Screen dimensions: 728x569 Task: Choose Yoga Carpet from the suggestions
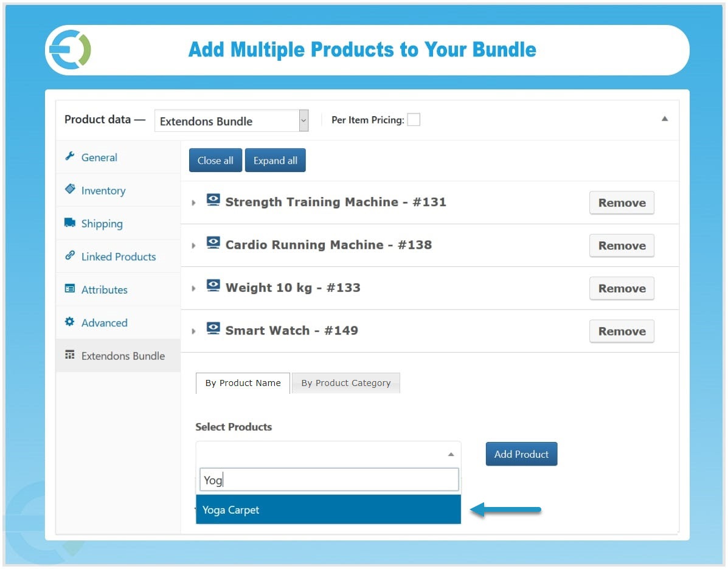pos(328,509)
